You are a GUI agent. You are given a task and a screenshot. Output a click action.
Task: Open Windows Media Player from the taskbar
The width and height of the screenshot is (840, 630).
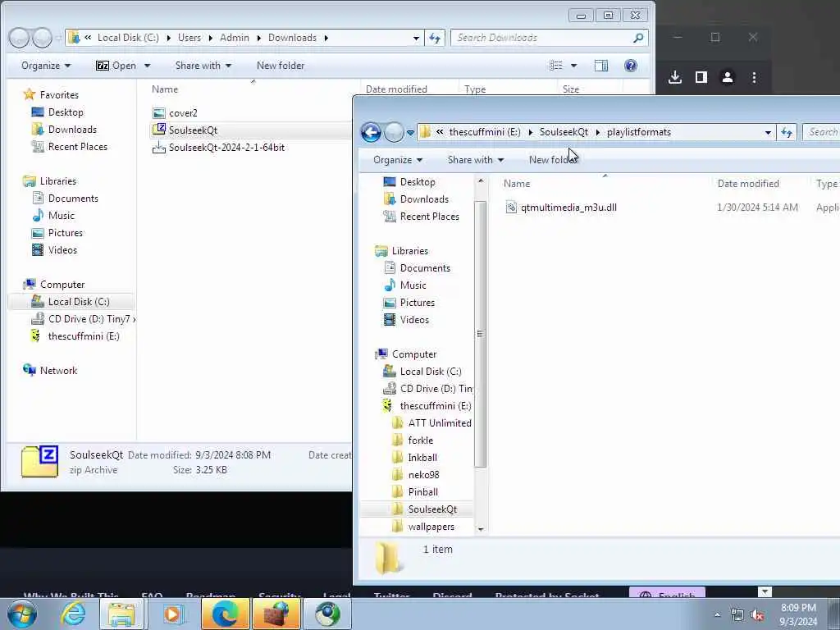click(x=172, y=614)
